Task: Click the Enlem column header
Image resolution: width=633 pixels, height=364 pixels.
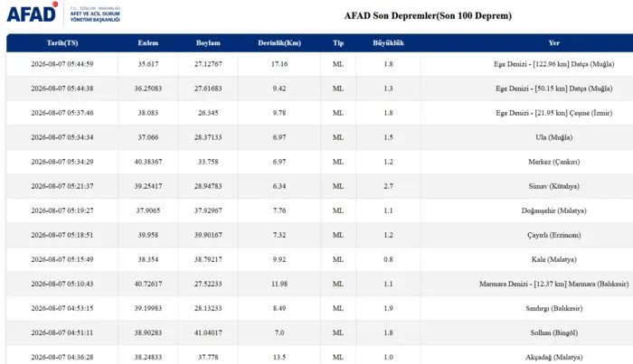Action: coord(148,42)
